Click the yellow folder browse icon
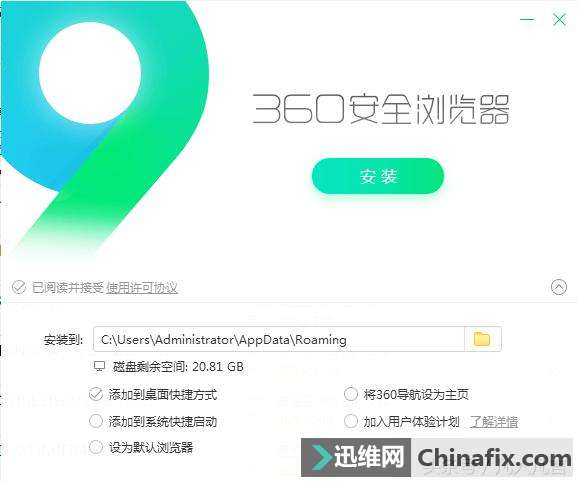Image resolution: width=578 pixels, height=482 pixels. click(482, 339)
